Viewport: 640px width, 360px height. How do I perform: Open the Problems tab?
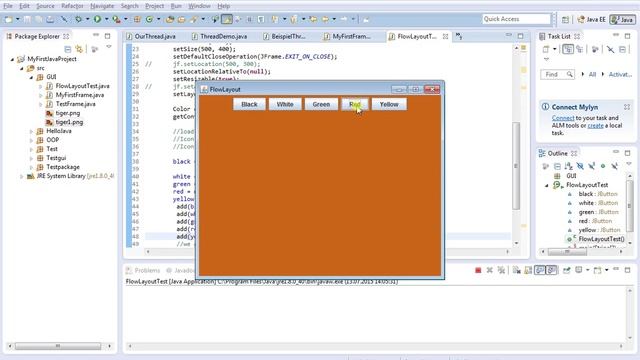coord(143,270)
